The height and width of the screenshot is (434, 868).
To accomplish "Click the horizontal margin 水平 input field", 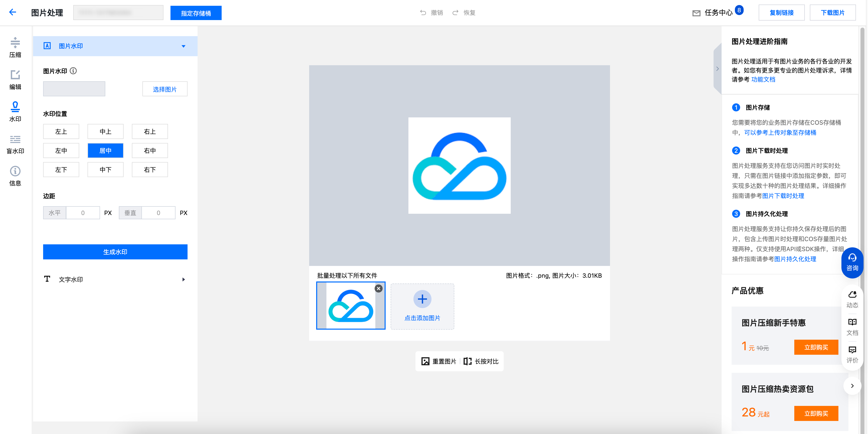I will tap(83, 213).
